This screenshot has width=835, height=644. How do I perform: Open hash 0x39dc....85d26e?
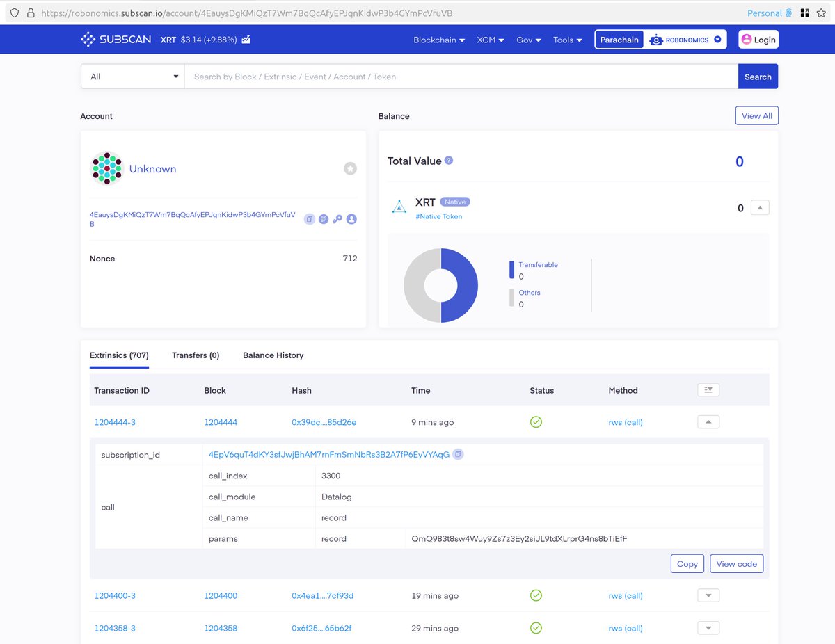pos(324,422)
